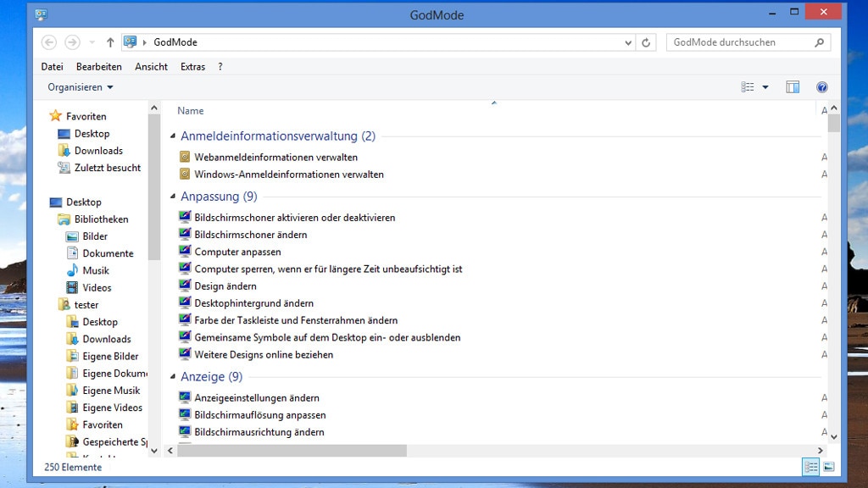Open the Extras menu
Screen dimensions: 868x488
point(192,67)
